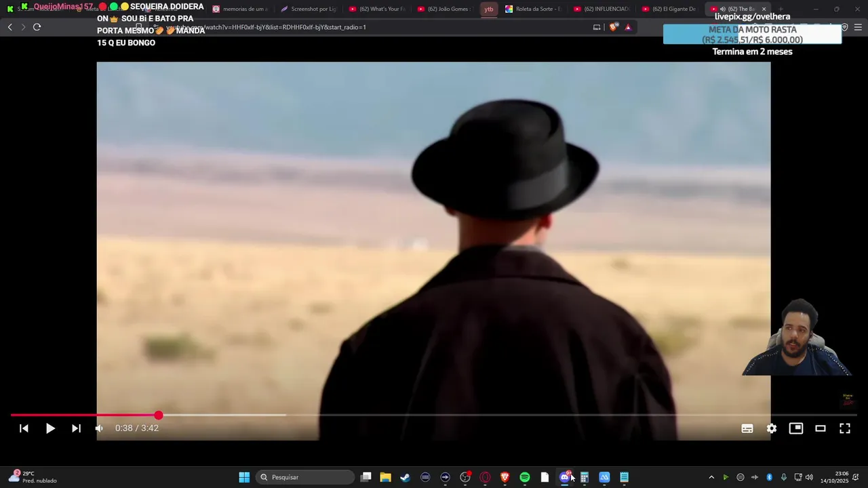Play the paused YouTube video

[50, 428]
